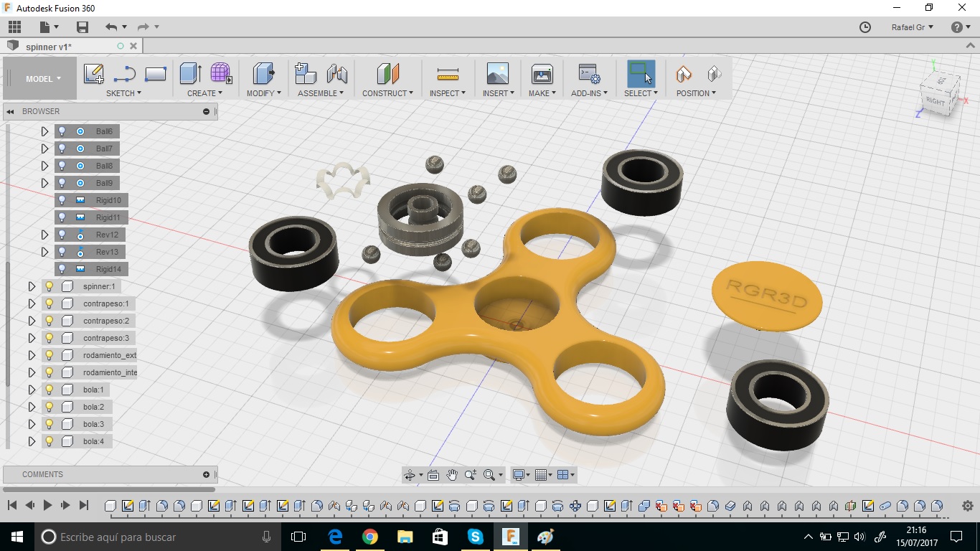
Task: Expand the bola:1 component tree node
Action: click(x=32, y=390)
